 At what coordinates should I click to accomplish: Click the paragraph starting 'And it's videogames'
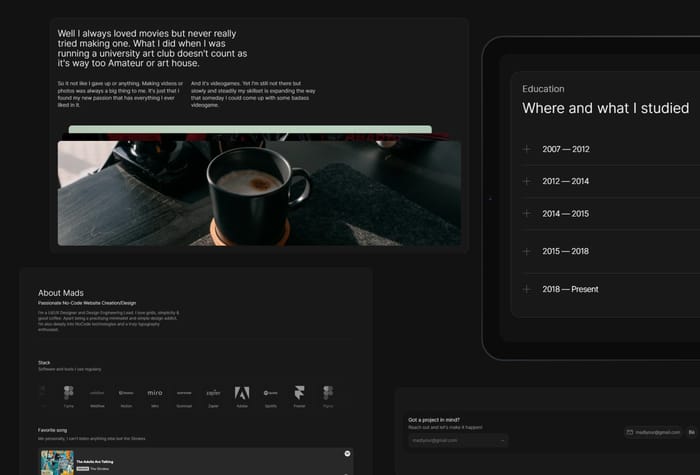[x=253, y=94]
